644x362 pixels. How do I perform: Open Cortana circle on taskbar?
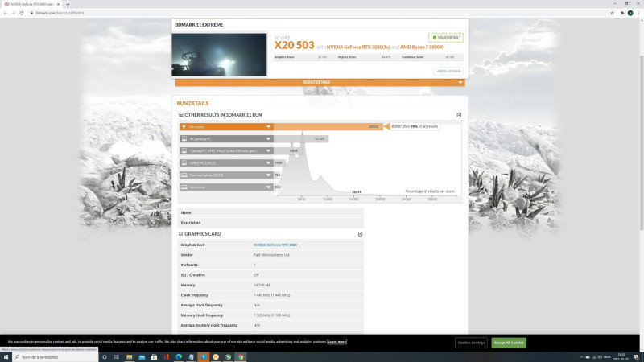[x=105, y=357]
